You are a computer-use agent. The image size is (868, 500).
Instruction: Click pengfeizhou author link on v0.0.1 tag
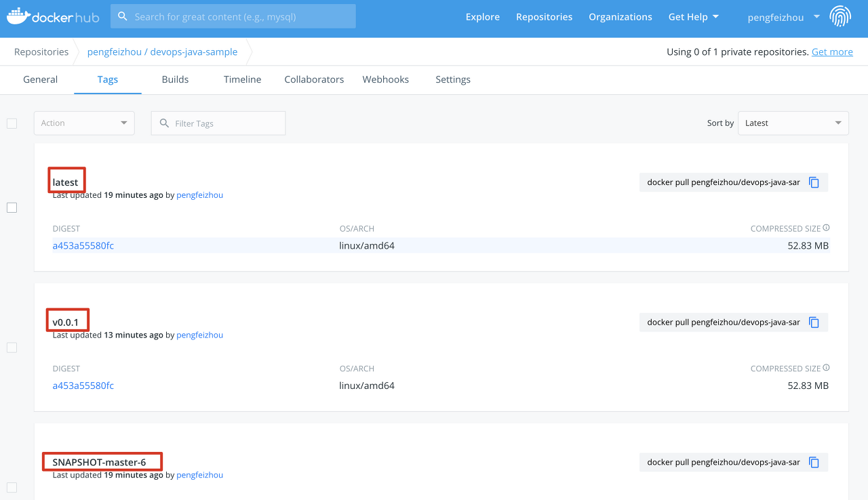[199, 335]
